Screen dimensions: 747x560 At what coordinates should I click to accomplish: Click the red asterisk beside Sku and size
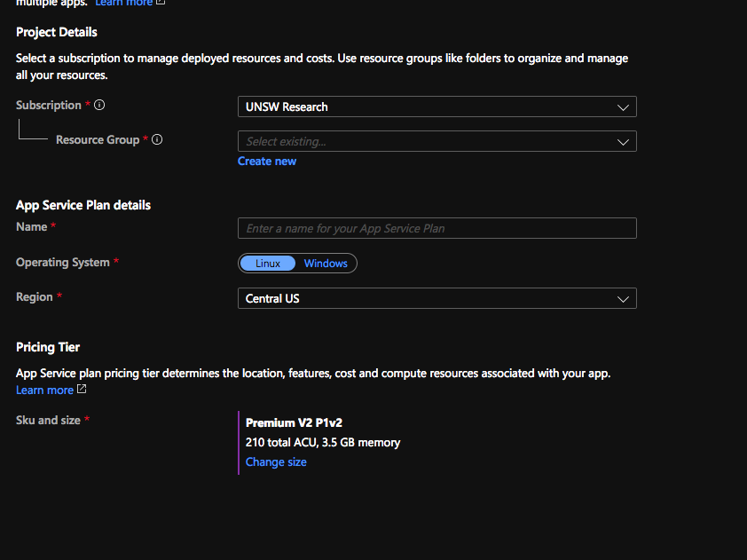88,420
